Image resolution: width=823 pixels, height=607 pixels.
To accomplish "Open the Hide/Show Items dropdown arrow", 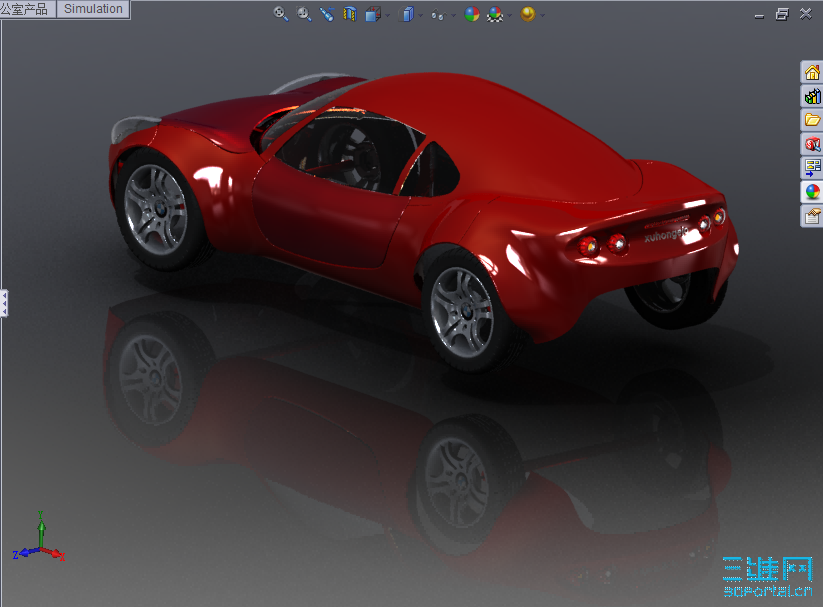I will click(x=453, y=15).
